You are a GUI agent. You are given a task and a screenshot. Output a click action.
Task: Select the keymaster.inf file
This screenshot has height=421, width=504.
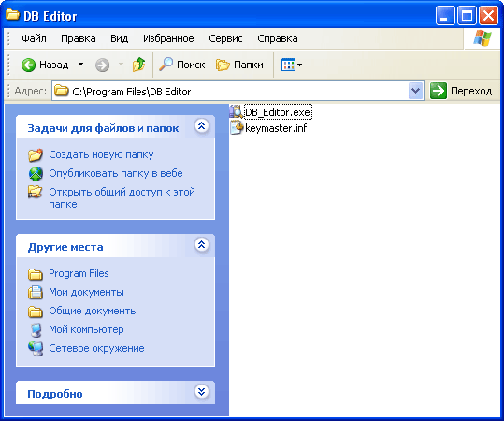pyautogui.click(x=268, y=128)
